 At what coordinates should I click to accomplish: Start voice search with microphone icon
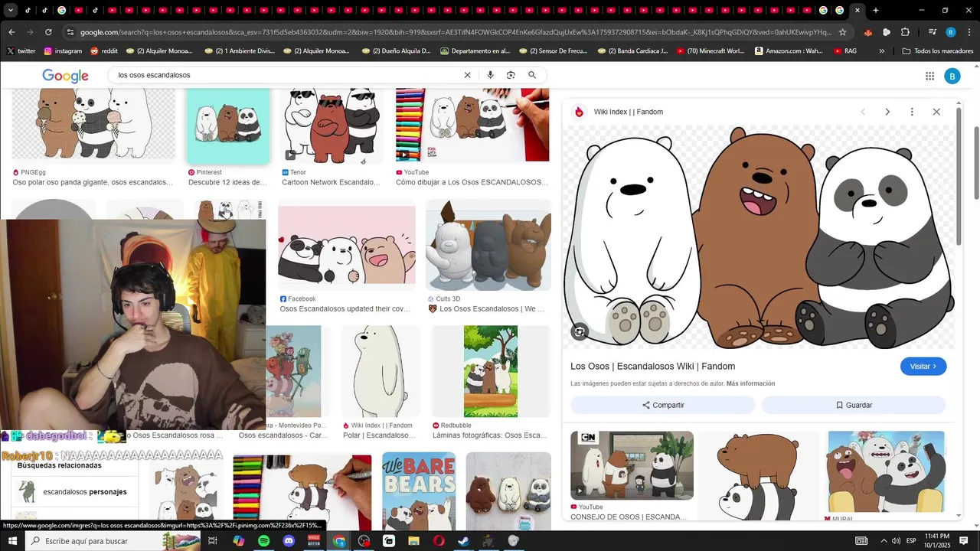[x=490, y=75]
